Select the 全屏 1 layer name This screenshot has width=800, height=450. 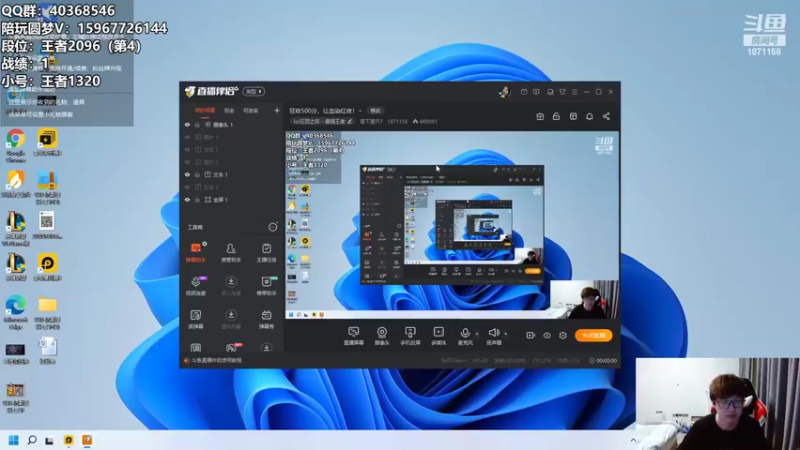(x=220, y=200)
